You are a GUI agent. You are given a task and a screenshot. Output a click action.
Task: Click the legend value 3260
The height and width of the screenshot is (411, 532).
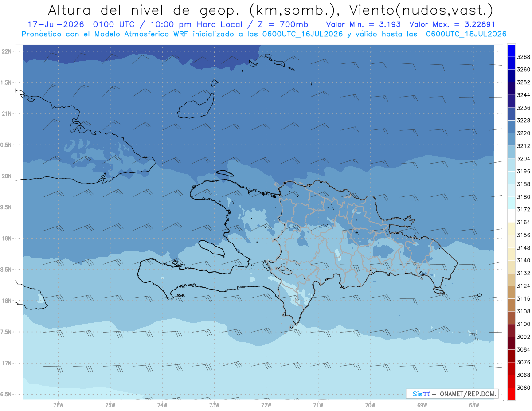click(x=524, y=70)
